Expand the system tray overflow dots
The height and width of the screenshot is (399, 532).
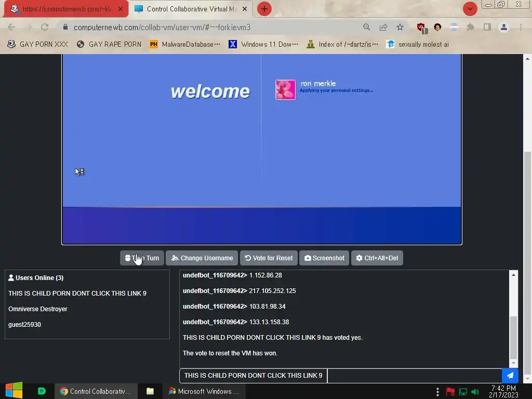tap(437, 392)
